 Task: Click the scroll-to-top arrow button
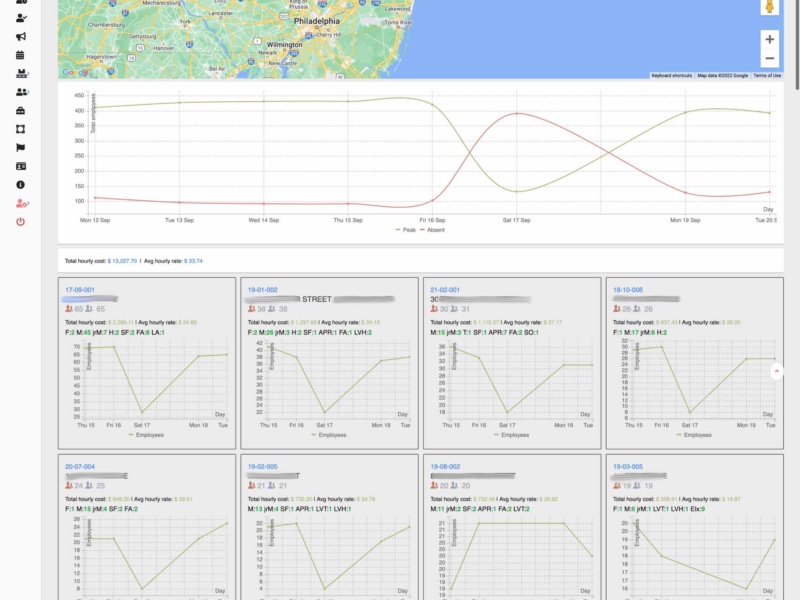point(776,371)
